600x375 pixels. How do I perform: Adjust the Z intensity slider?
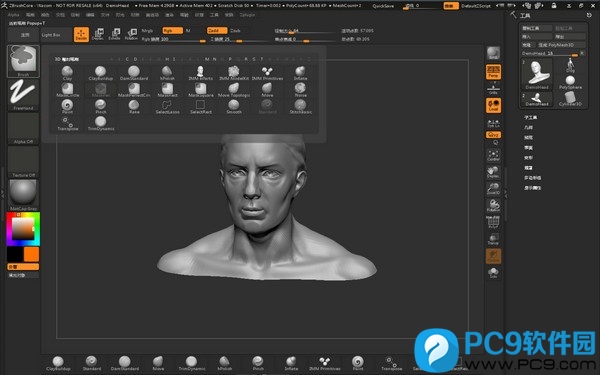(239, 39)
